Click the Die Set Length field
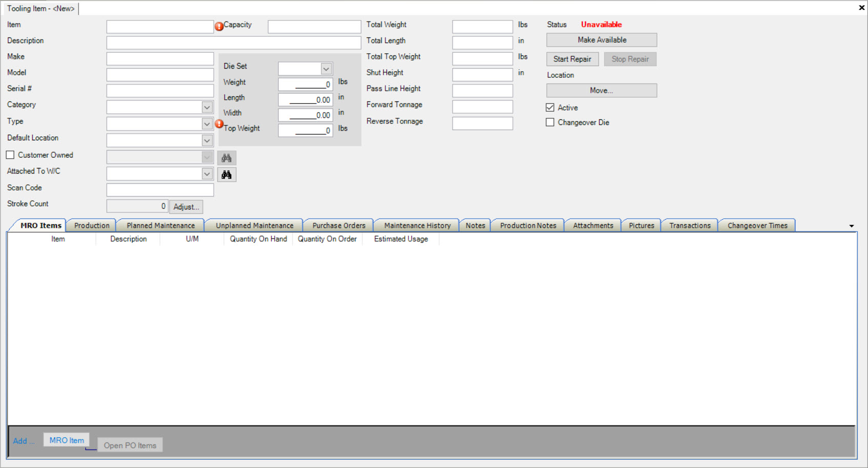This screenshot has height=468, width=868. click(305, 100)
